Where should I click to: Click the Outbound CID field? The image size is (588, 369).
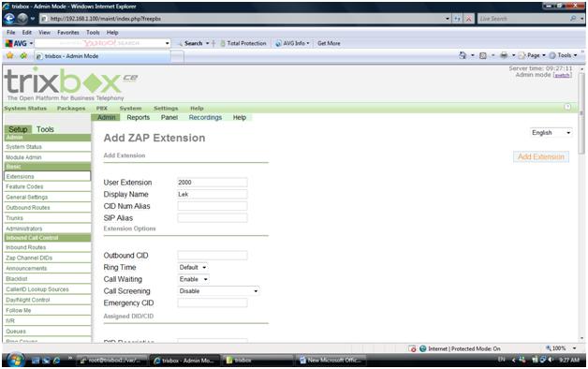[213, 256]
